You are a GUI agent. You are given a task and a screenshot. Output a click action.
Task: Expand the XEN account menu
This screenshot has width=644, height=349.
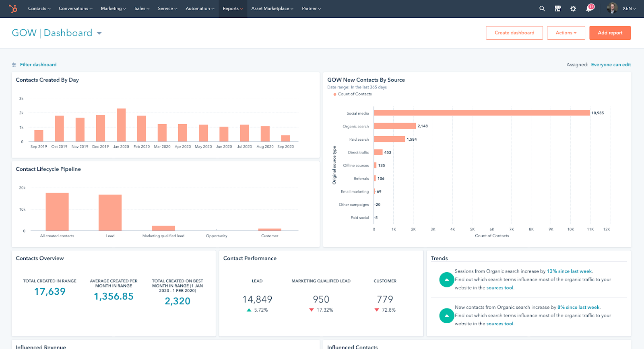click(x=629, y=8)
